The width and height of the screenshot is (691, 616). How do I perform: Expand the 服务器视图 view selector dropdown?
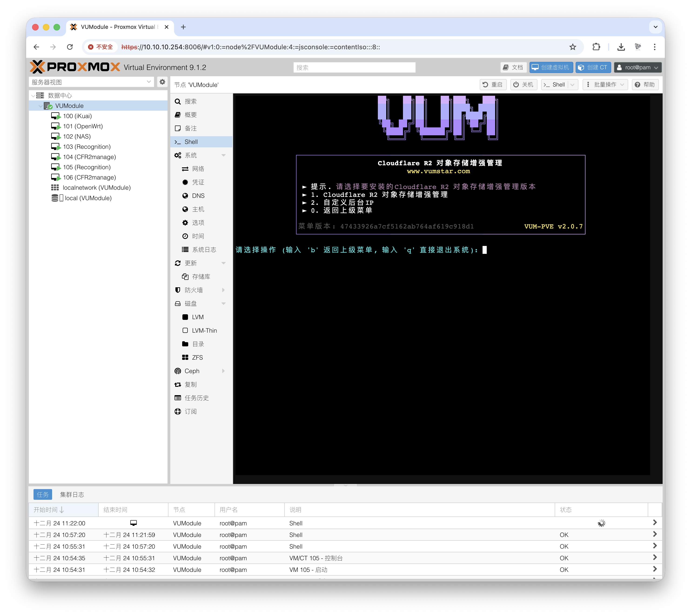click(x=149, y=82)
